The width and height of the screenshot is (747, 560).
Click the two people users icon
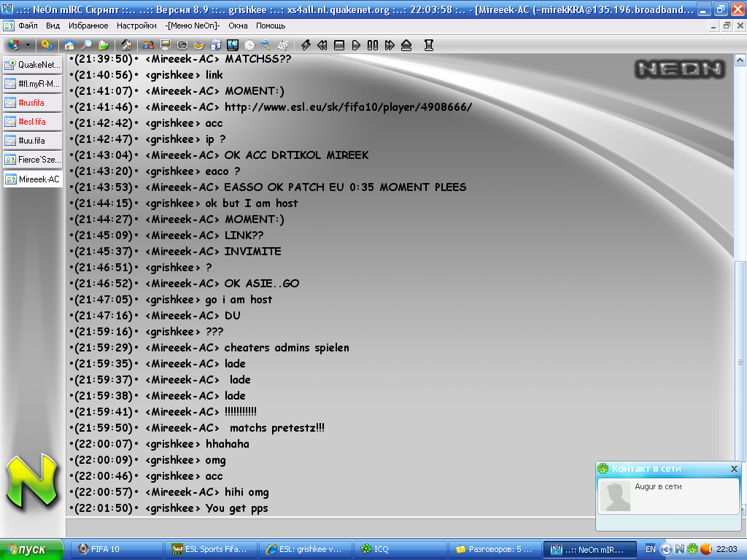pyautogui.click(x=149, y=45)
